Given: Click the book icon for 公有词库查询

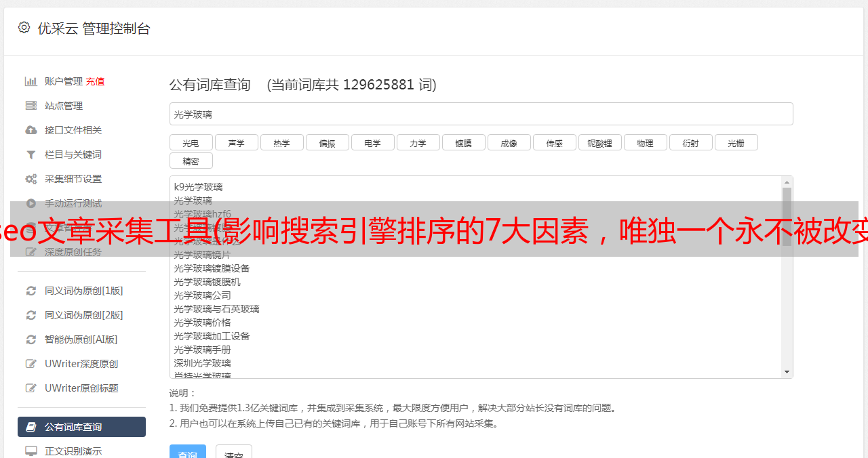Looking at the screenshot, I should coord(31,427).
